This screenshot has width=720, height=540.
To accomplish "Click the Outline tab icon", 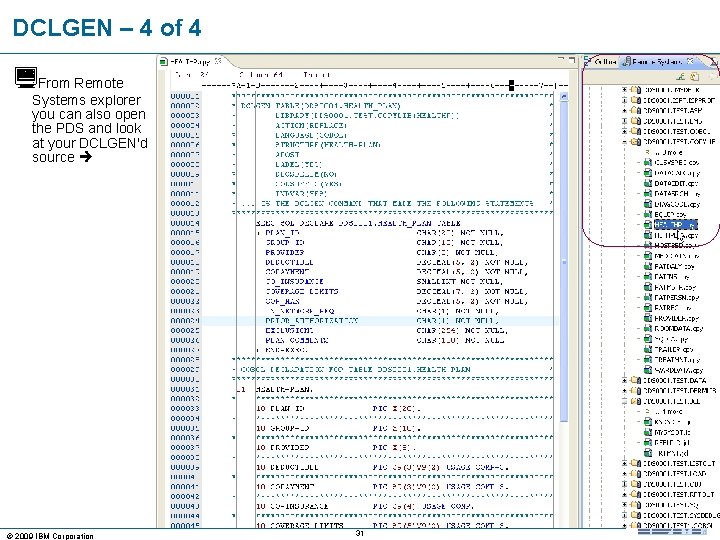I will coord(588,62).
